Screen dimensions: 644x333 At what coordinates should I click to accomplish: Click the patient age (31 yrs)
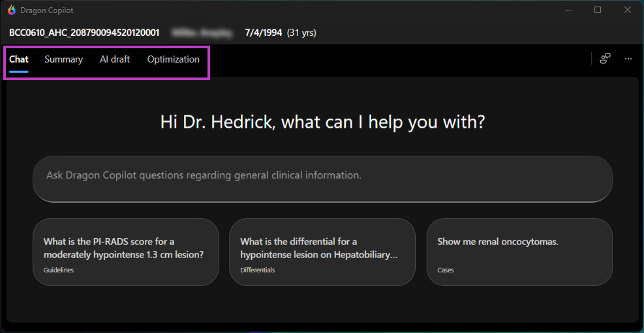(301, 33)
